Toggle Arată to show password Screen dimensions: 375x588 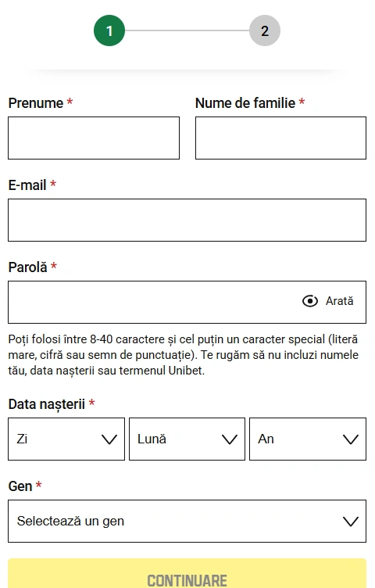click(339, 301)
